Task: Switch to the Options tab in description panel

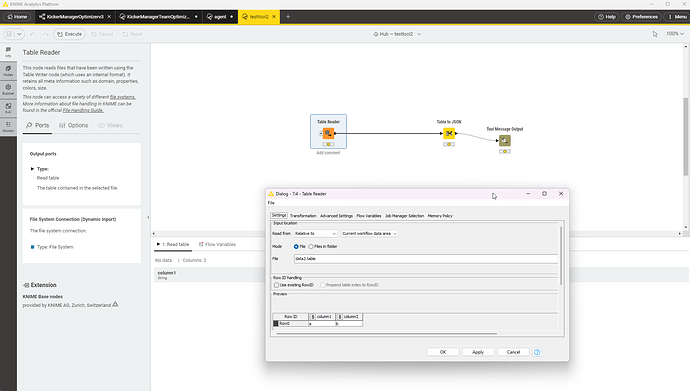Action: (x=73, y=125)
